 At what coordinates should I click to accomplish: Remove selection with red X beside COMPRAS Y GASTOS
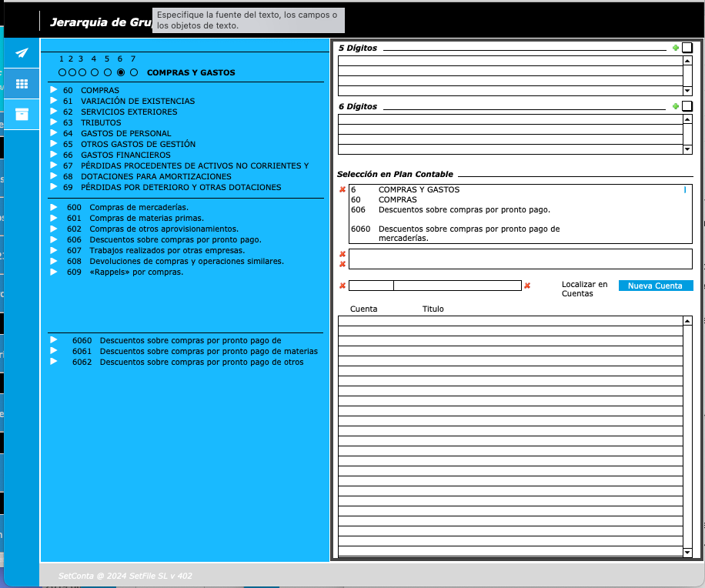[342, 189]
